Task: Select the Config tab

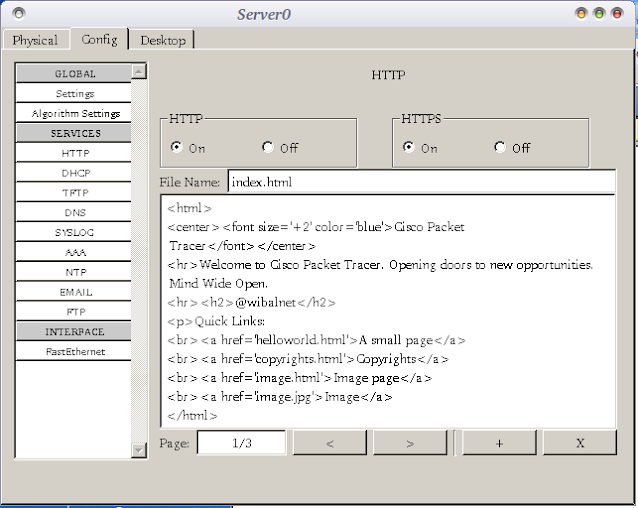Action: (99, 39)
